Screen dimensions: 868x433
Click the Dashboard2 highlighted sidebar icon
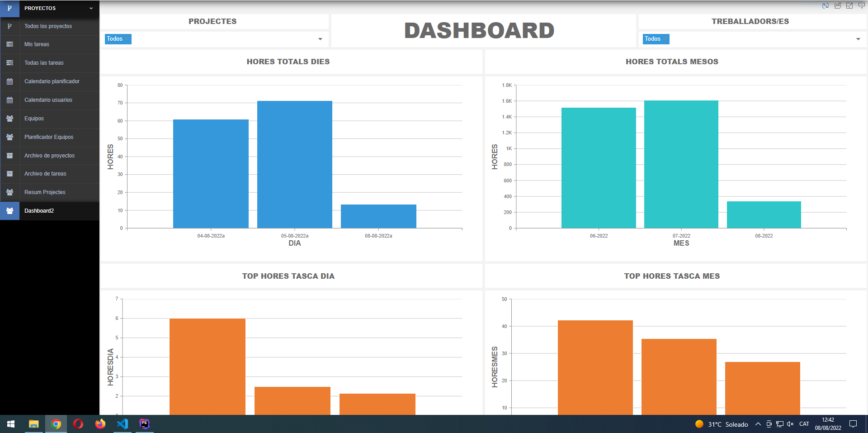(x=9, y=211)
